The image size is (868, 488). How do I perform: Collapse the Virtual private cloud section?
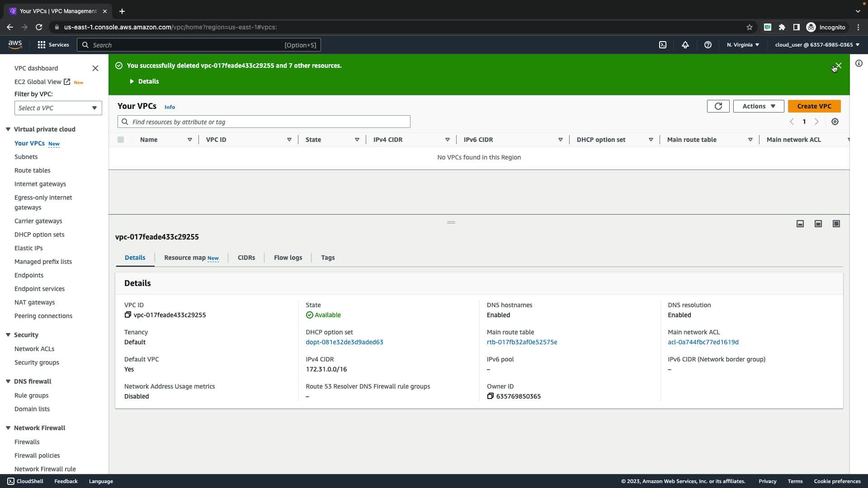[x=8, y=129]
